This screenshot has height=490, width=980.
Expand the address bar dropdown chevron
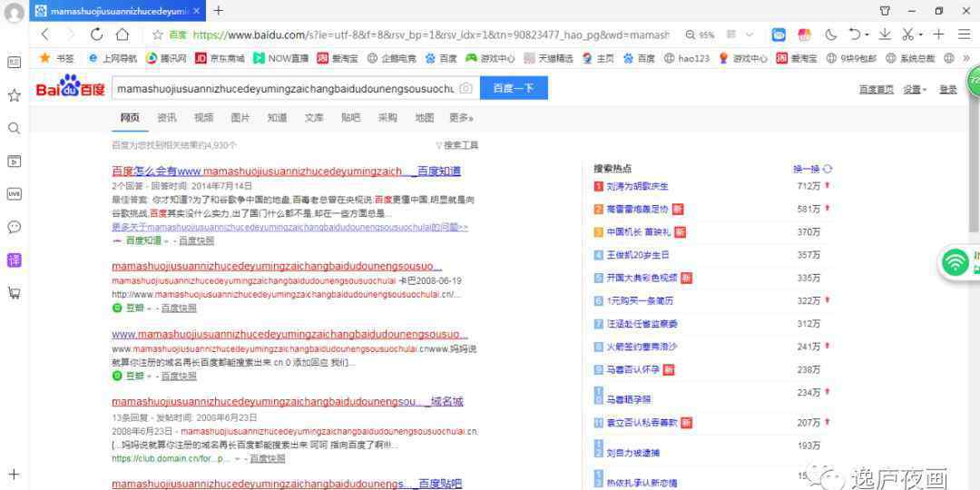[750, 35]
